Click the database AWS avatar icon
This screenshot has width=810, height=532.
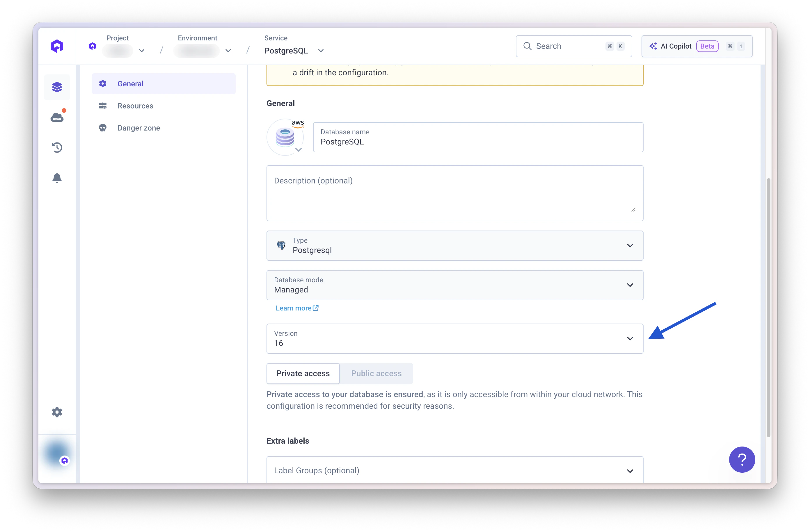[x=285, y=137]
